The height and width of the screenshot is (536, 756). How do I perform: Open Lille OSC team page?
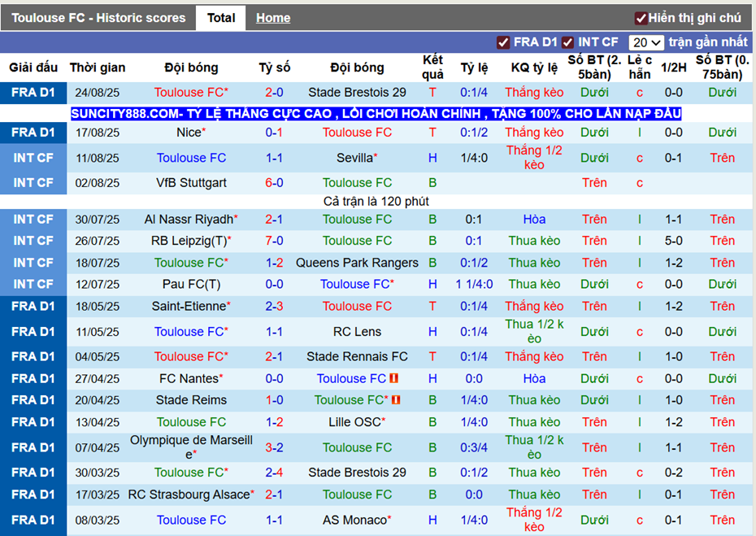pos(357,422)
